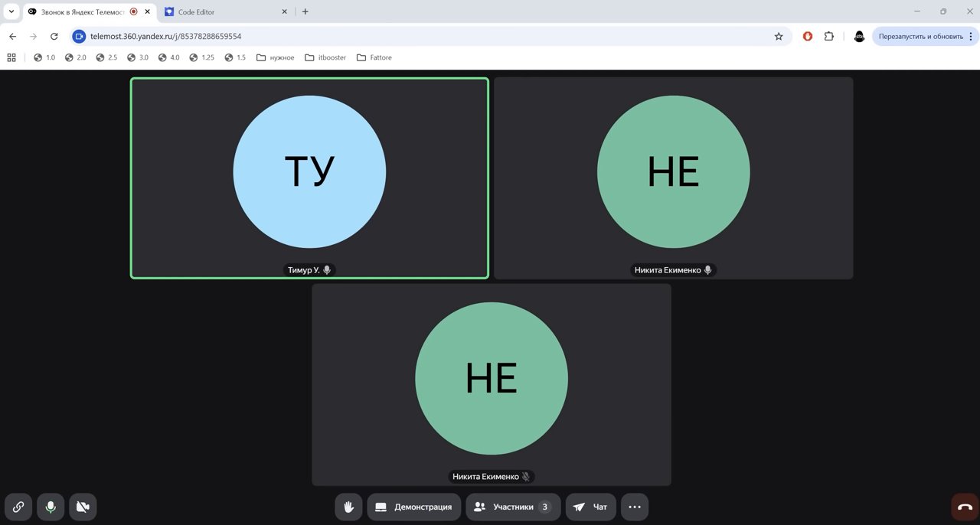Viewport: 980px width, 525px height.
Task: End the call with red phone button
Action: point(965,507)
